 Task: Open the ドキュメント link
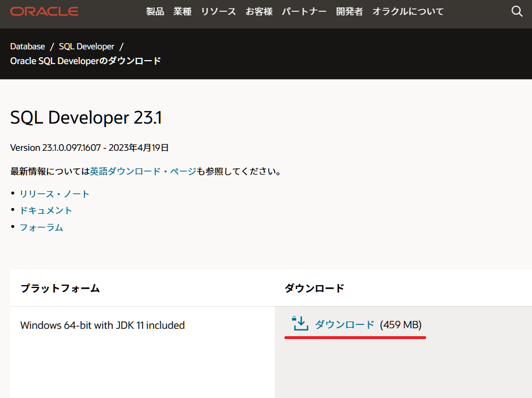coord(46,210)
